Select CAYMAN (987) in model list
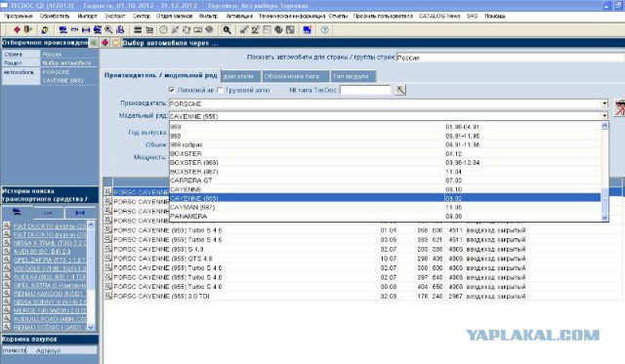The height and width of the screenshot is (364, 625). pos(385,207)
